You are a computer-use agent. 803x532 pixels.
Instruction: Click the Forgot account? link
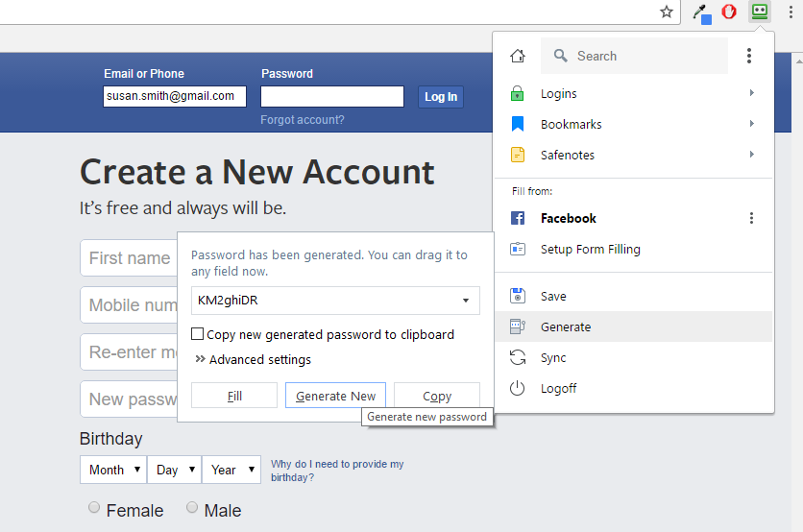click(302, 120)
